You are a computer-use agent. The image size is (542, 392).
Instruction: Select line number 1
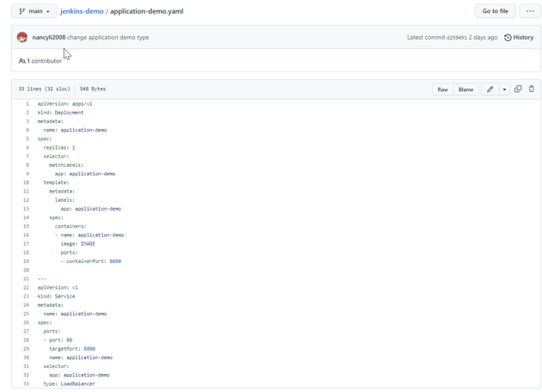tap(28, 104)
